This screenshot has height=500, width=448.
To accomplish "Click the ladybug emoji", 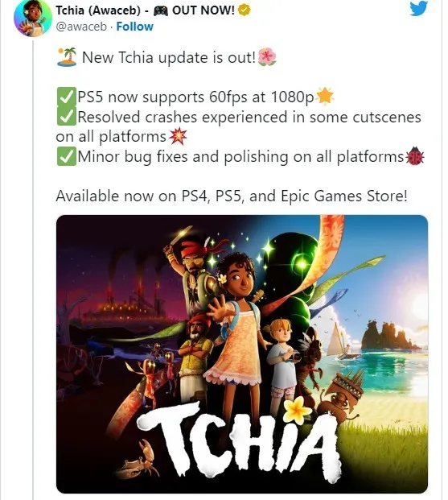I will point(415,156).
